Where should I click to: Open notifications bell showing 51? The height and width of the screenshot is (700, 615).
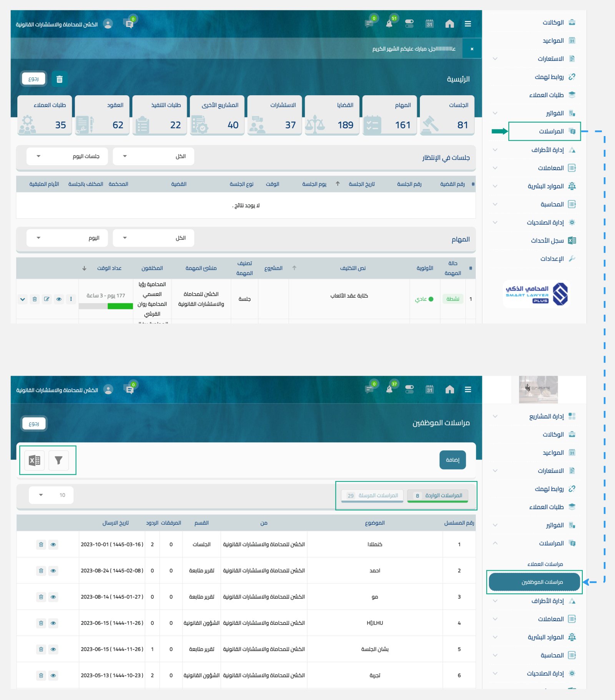(x=389, y=24)
